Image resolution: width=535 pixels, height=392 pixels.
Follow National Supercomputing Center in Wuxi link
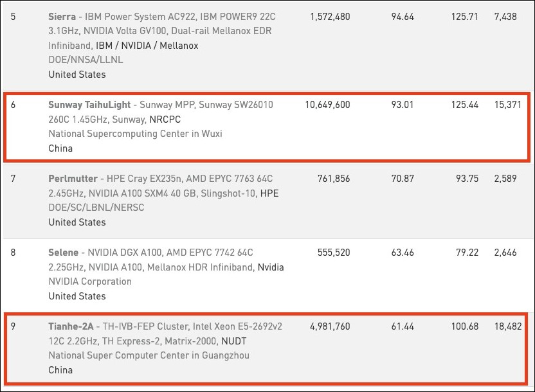coord(135,134)
